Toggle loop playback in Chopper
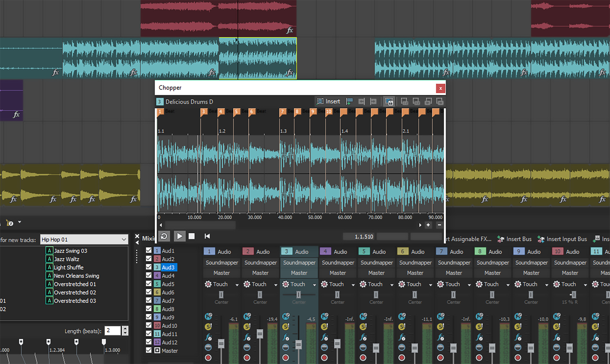610x364 pixels. (164, 236)
